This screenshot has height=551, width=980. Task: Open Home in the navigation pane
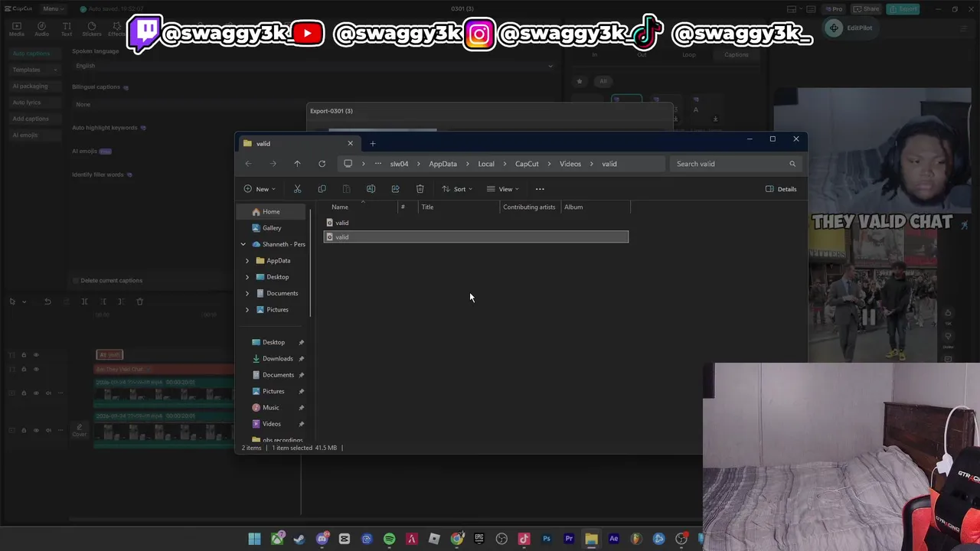pyautogui.click(x=271, y=212)
